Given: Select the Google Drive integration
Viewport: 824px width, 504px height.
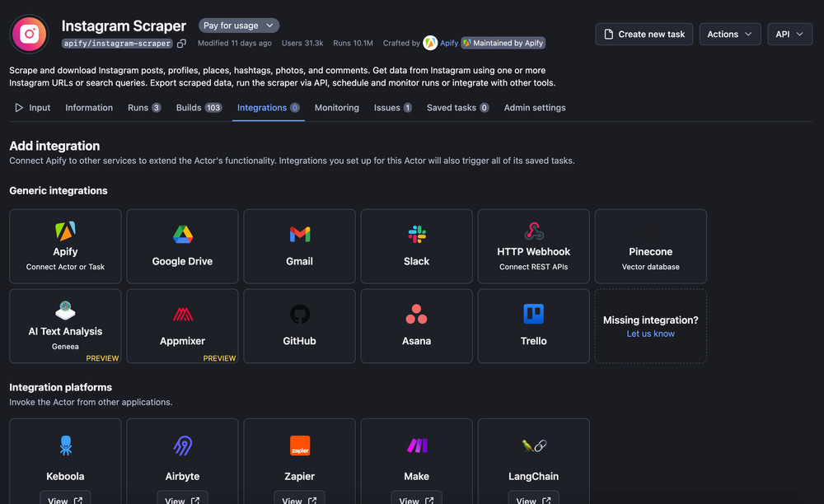Looking at the screenshot, I should [x=182, y=245].
